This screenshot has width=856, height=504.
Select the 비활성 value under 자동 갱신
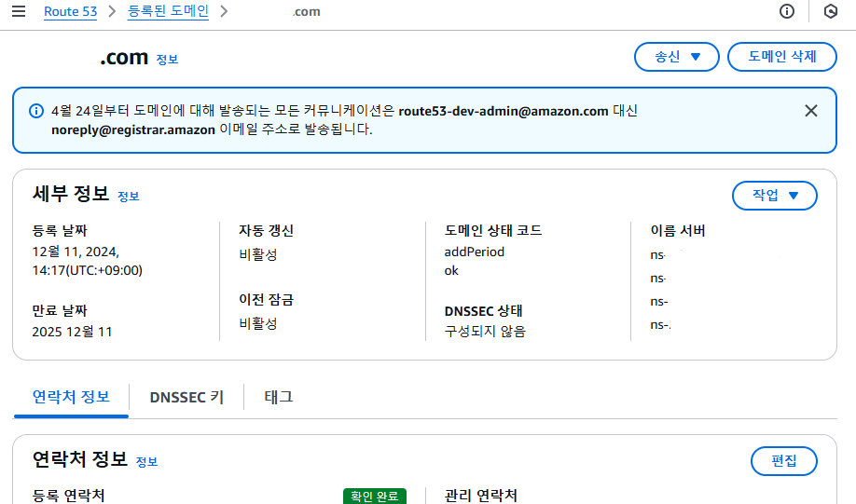(258, 254)
